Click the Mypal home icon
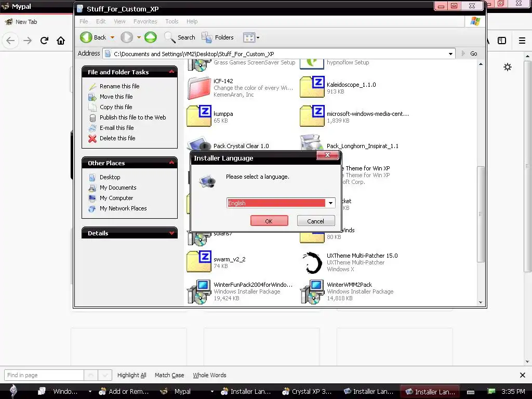Viewport: 532px width, 399px height. (61, 41)
